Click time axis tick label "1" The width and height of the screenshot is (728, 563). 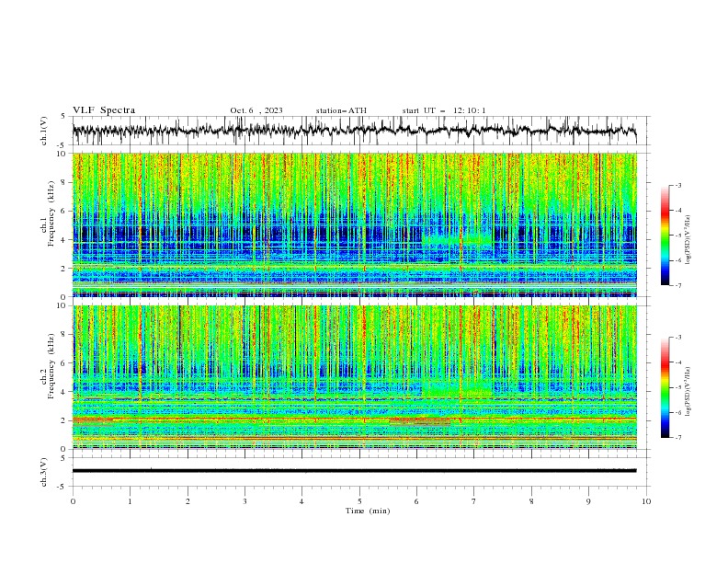click(130, 501)
